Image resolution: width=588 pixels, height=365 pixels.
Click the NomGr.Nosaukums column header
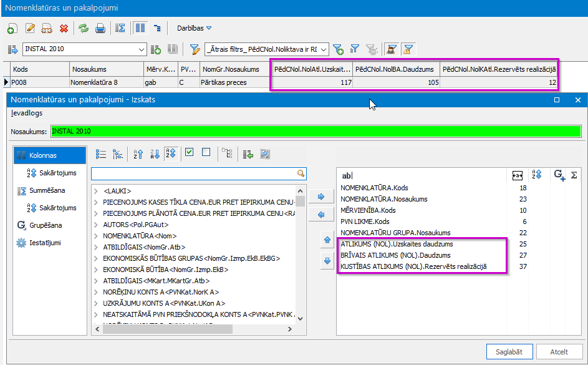click(x=234, y=69)
